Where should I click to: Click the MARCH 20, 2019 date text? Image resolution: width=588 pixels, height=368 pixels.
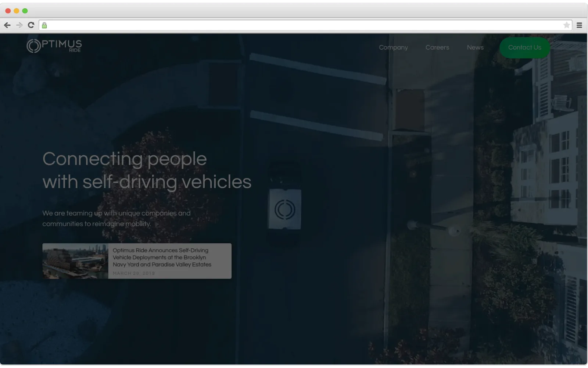click(x=134, y=273)
